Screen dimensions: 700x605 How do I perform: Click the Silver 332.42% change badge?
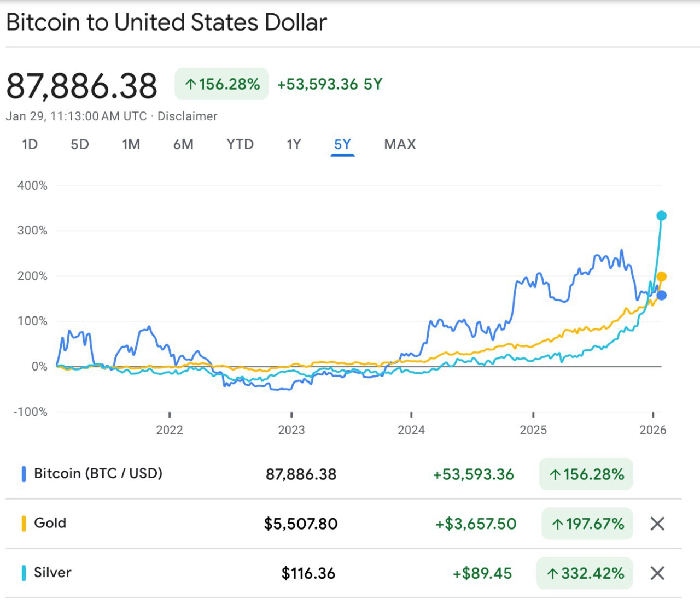pos(585,573)
